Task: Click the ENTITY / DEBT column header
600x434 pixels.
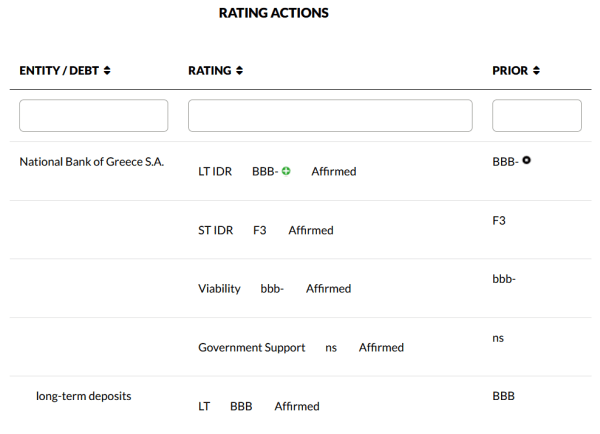Action: click(59, 71)
